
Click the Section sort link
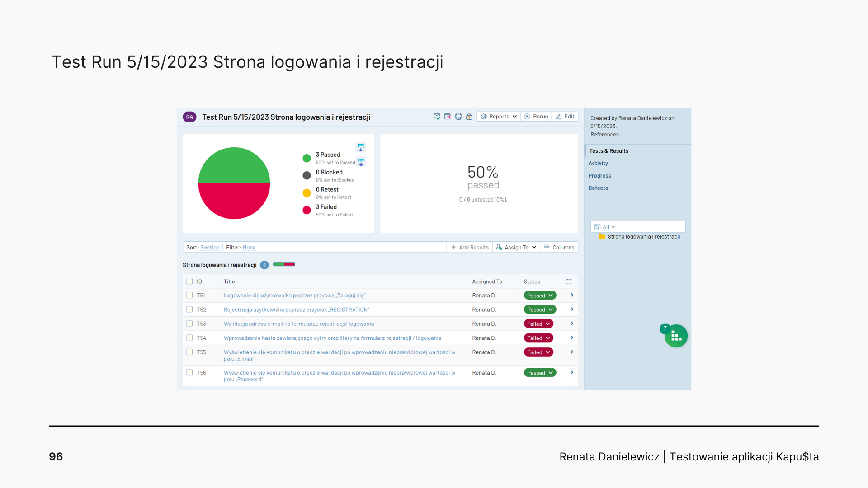pos(210,248)
